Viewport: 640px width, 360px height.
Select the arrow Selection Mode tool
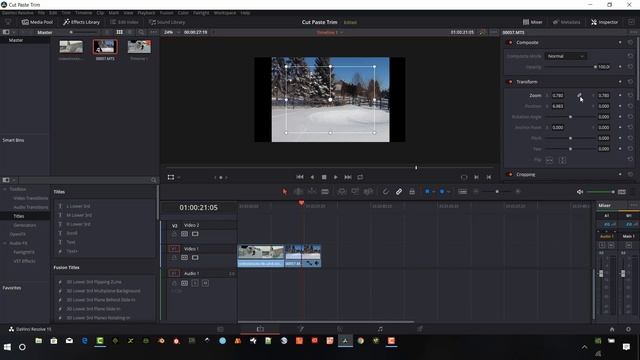[284, 191]
